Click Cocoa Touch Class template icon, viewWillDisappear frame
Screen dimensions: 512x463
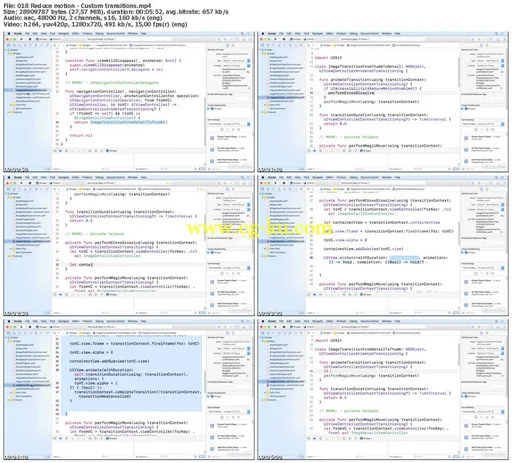point(212,138)
